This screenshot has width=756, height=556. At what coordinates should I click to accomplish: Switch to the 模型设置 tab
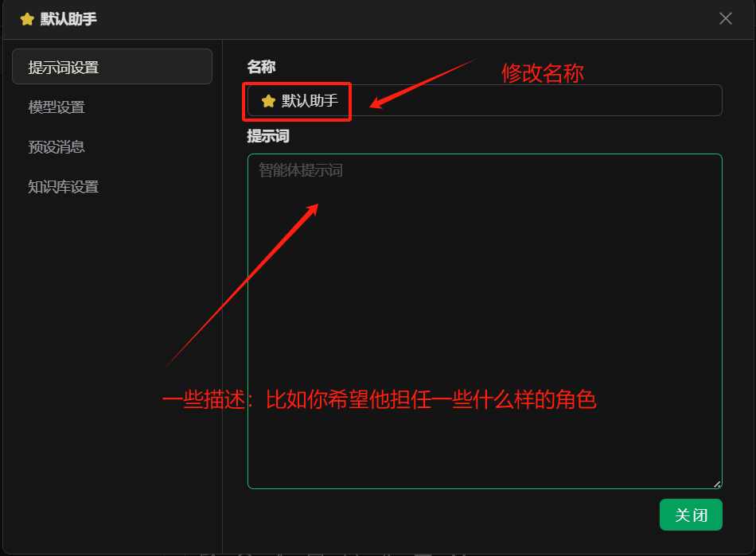[x=57, y=107]
